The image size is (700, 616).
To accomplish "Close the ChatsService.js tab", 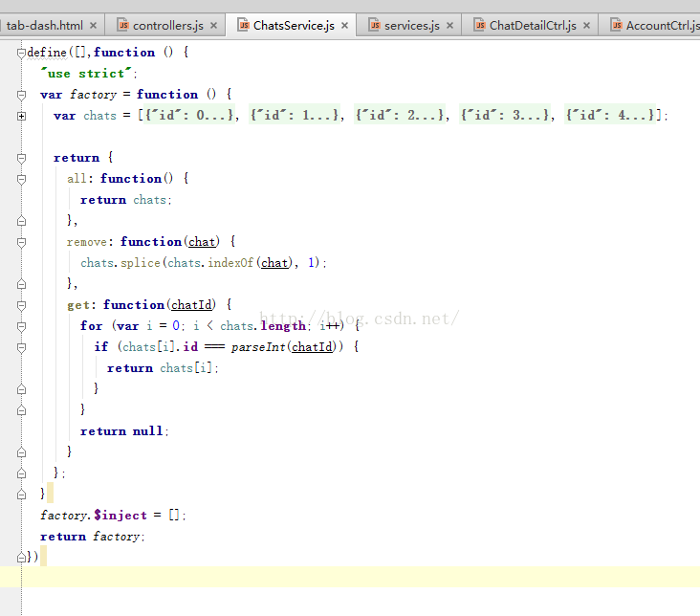I will pos(344,26).
